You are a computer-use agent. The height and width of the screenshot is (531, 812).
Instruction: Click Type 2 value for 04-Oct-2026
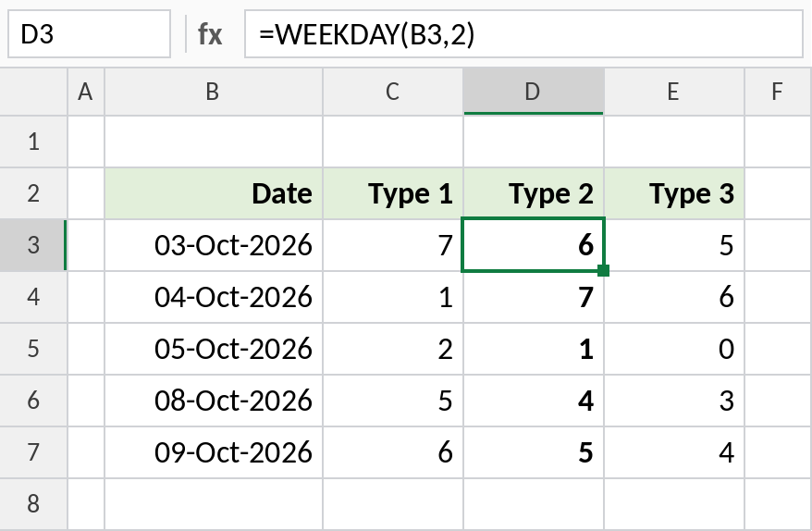point(534,297)
